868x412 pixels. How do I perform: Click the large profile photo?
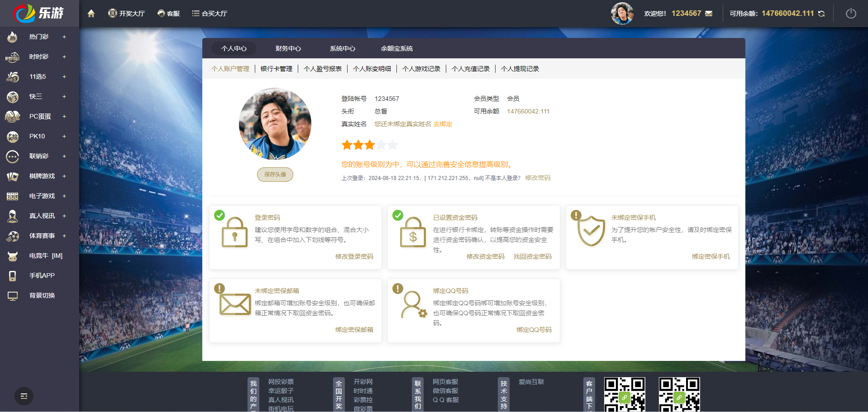point(275,123)
